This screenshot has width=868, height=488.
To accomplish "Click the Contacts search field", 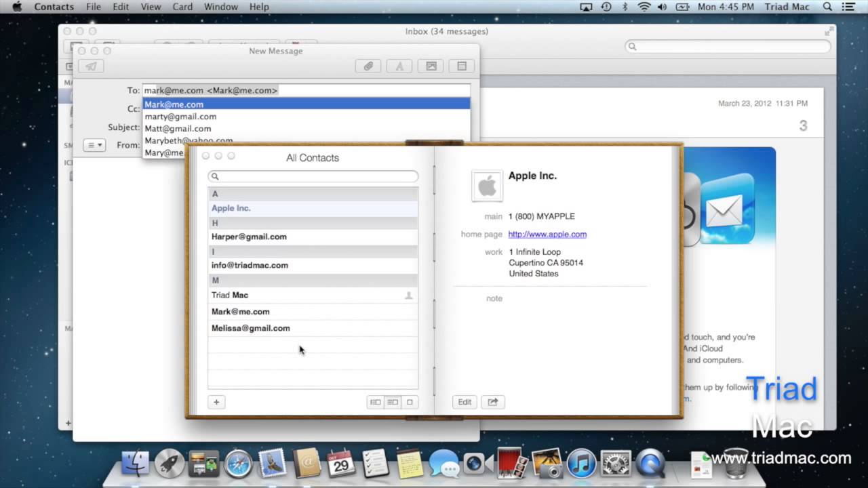I will 313,176.
